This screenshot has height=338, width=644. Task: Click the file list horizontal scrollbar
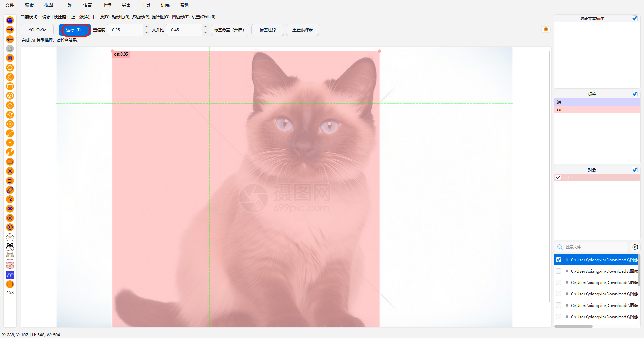574,326
